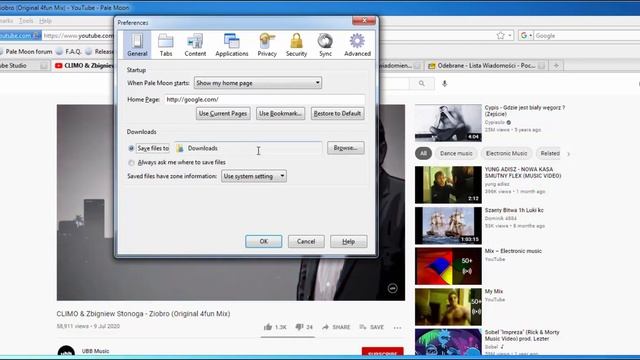This screenshot has height=360, width=640.
Task: Click the Use Bookmark... button
Action: click(x=280, y=113)
